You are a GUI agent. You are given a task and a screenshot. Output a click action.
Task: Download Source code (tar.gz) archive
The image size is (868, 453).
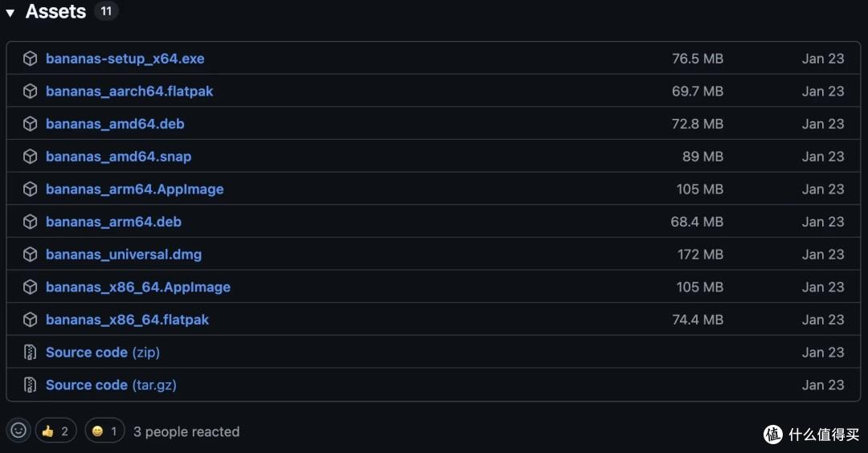pyautogui.click(x=111, y=385)
